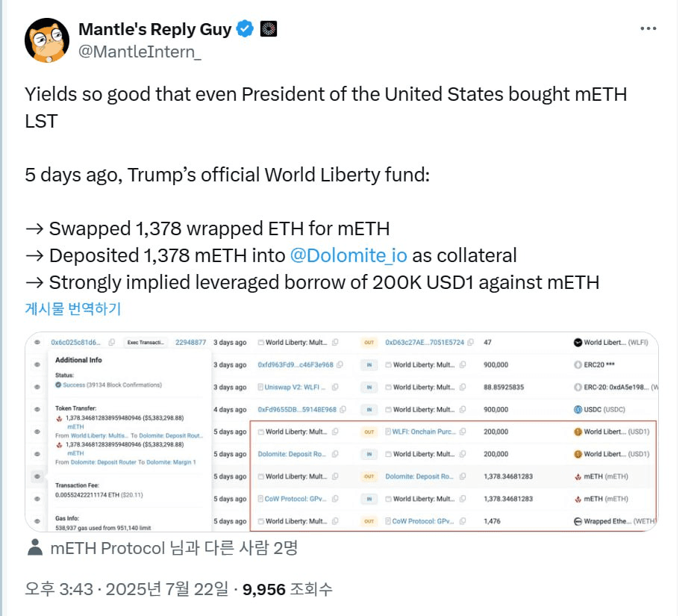This screenshot has width=697, height=616.
Task: Open the transaction screenshot image
Action: [341, 432]
